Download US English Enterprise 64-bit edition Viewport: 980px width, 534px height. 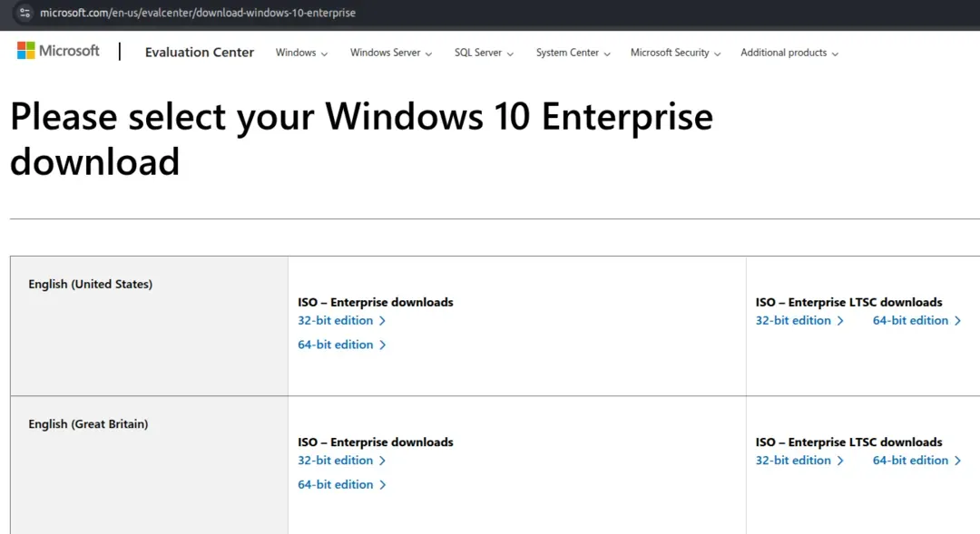(x=341, y=345)
